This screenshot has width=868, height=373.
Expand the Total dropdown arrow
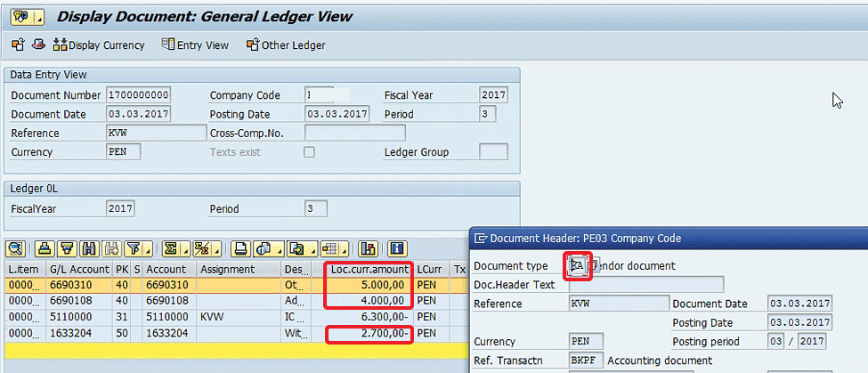coord(184,248)
